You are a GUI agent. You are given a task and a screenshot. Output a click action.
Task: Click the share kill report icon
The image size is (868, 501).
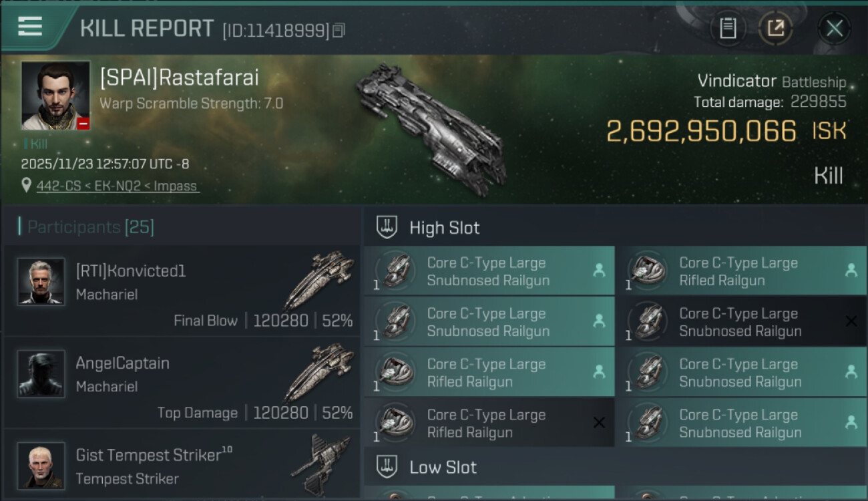tap(775, 28)
